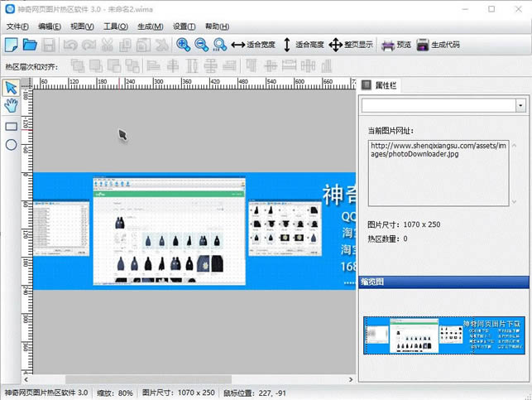Click the 缩览图 thumbnail panel header
This screenshot has width=532, height=400.
(443, 282)
